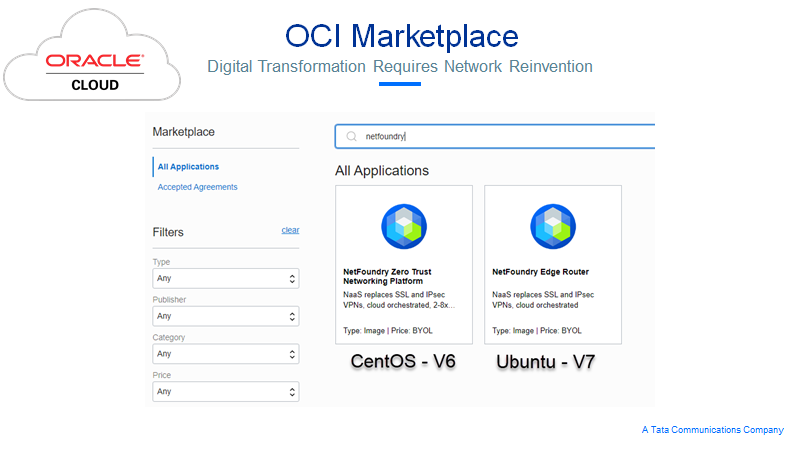Open NetFoundry Zero Trust Networking Platform title
Viewport: 800px width, 450px height.
(x=387, y=277)
